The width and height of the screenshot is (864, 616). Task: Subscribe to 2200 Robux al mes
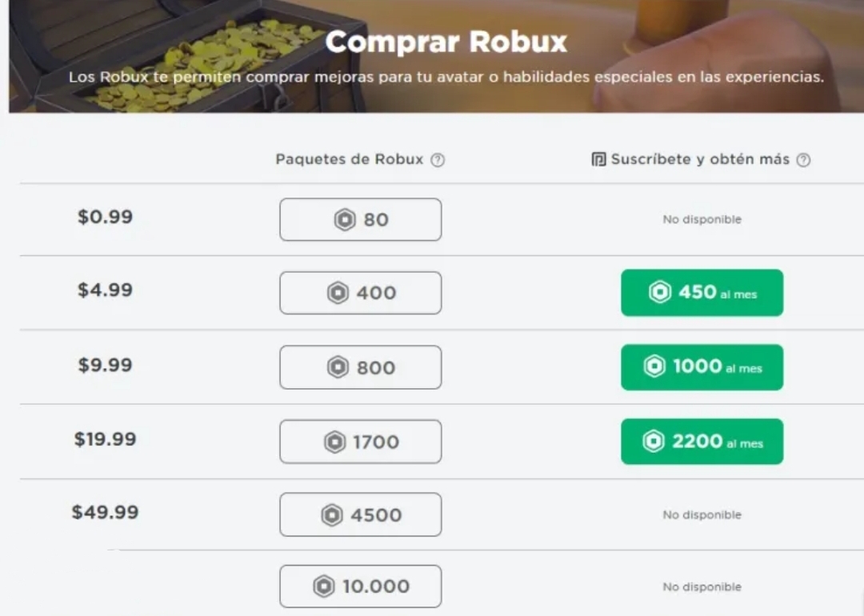pos(702,442)
